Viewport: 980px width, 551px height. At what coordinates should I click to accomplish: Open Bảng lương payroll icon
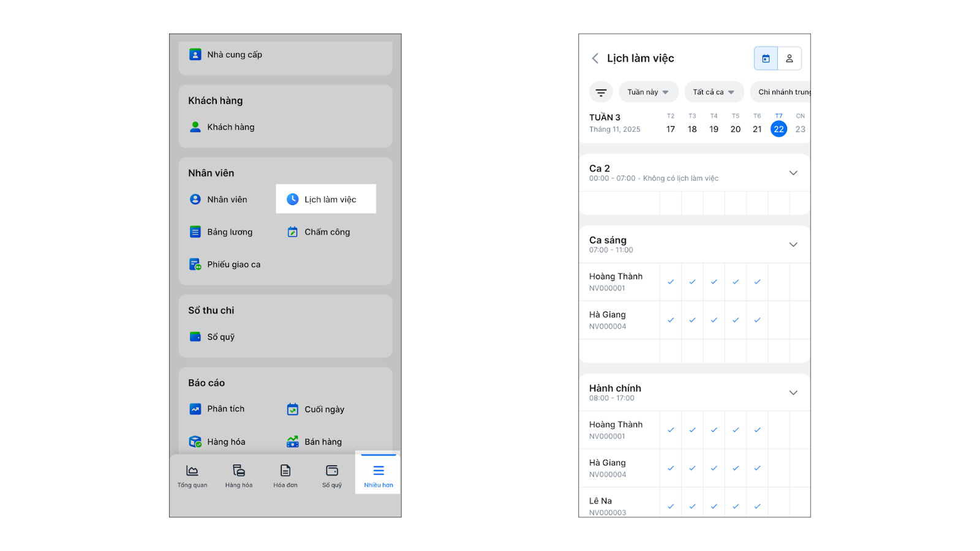195,232
